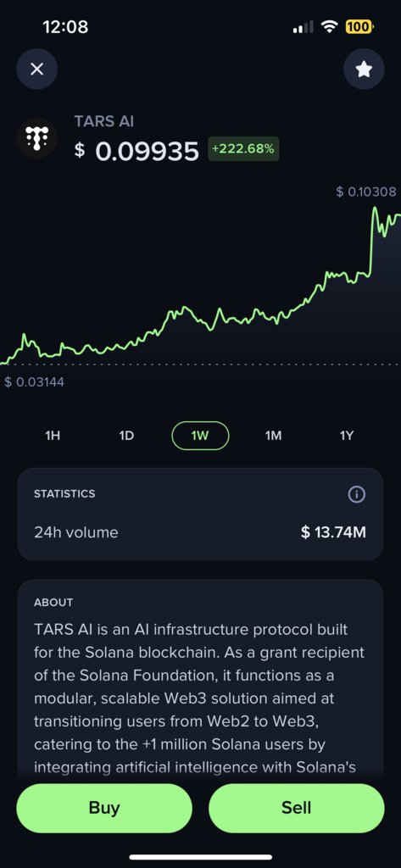Tap the Wi-Fi icon in status bar
This screenshot has height=868, width=401.
point(331,26)
